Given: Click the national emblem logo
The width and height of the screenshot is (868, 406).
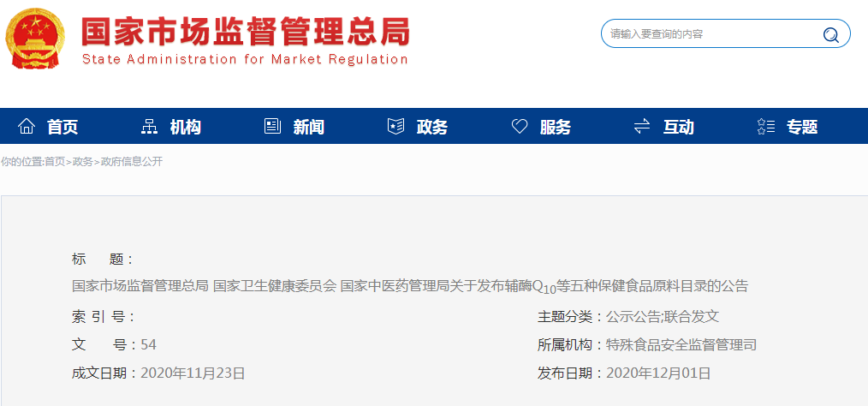Looking at the screenshot, I should click(x=36, y=39).
